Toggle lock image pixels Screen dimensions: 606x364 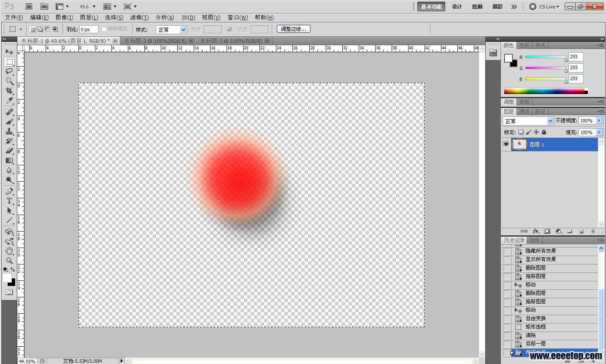(x=528, y=132)
